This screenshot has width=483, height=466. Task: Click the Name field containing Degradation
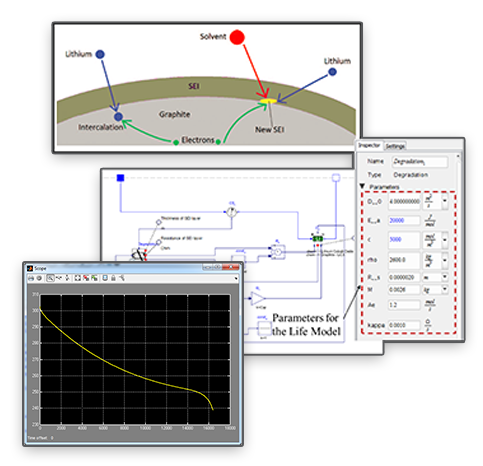(x=420, y=162)
